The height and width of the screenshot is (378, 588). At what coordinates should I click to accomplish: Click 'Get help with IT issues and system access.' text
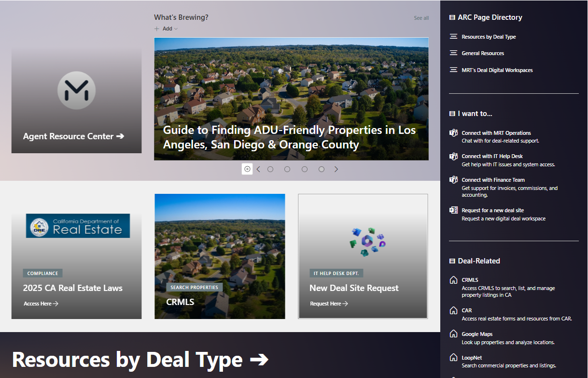508,164
